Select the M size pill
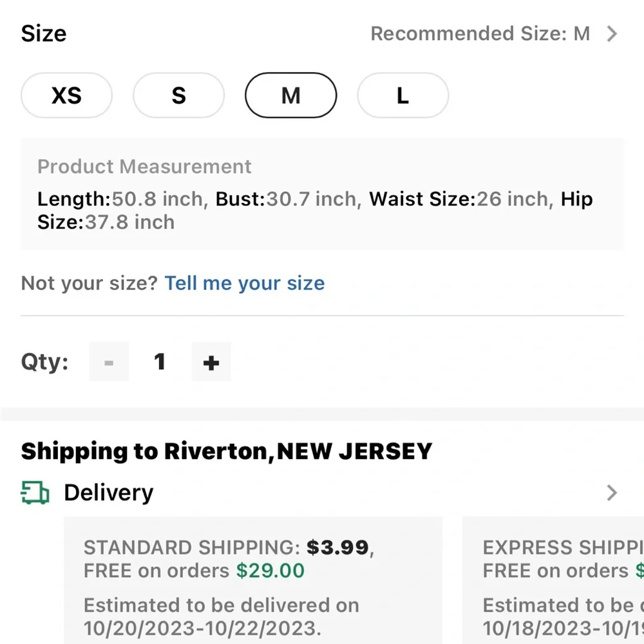 [290, 96]
